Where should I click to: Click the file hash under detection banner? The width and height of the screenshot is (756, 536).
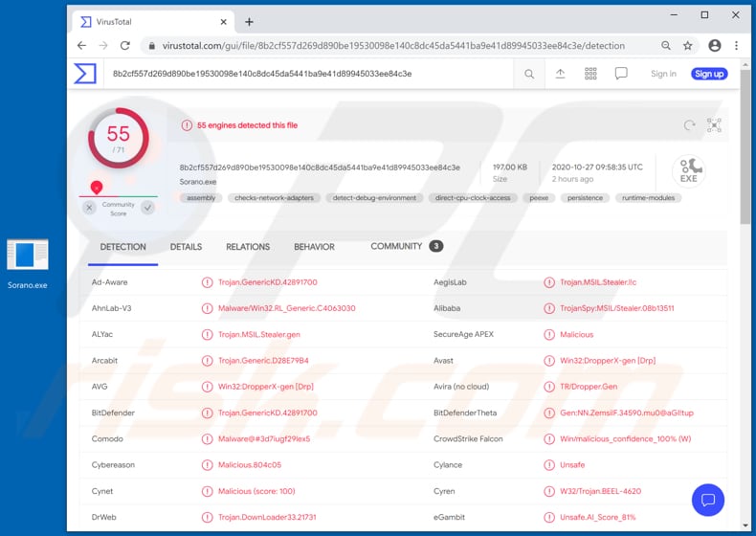(x=320, y=167)
